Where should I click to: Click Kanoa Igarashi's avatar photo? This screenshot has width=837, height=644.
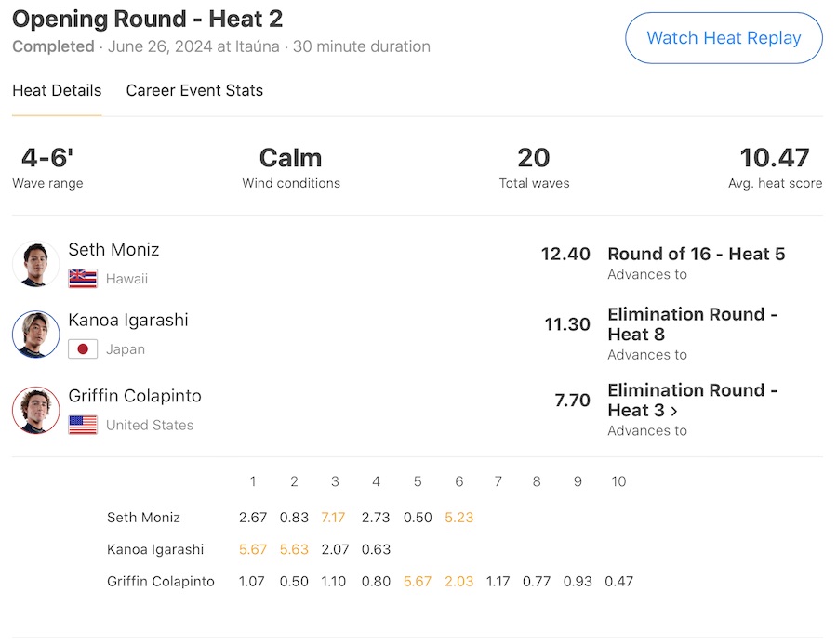[36, 334]
